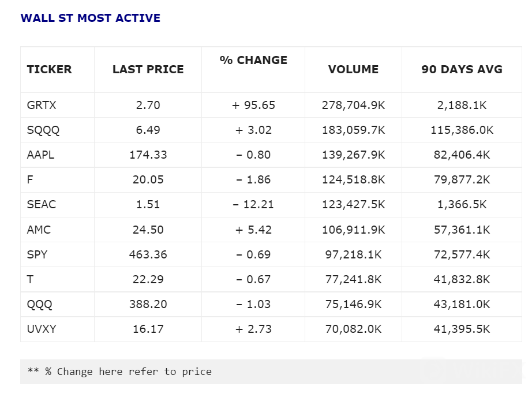Click the WALL ST MOST ACTIVE heading
This screenshot has width=532, height=394.
coord(90,18)
